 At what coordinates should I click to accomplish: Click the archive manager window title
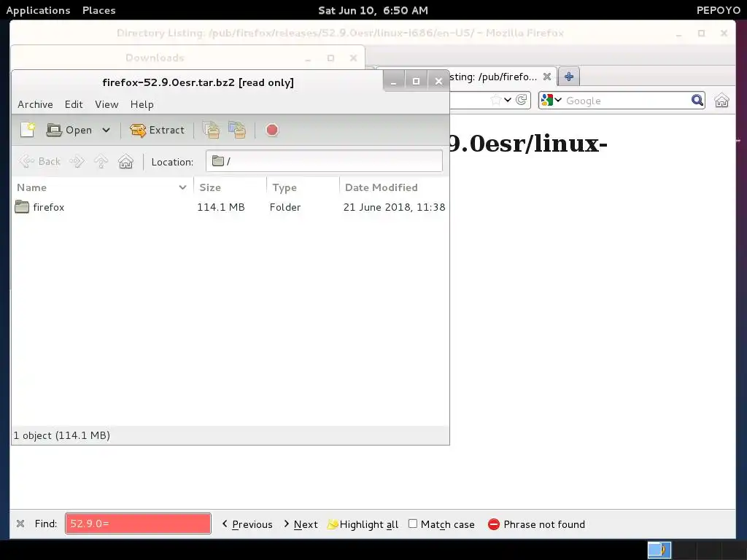[198, 82]
